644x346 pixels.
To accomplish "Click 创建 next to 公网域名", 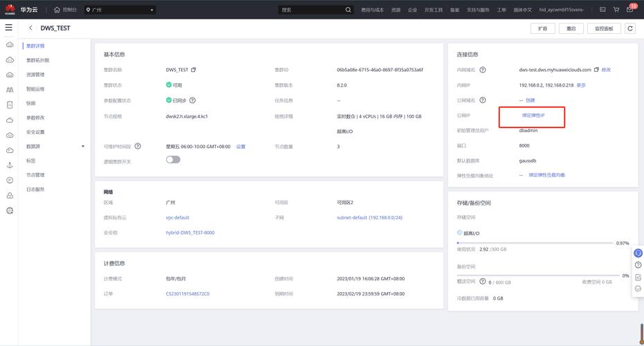I will pyautogui.click(x=531, y=100).
